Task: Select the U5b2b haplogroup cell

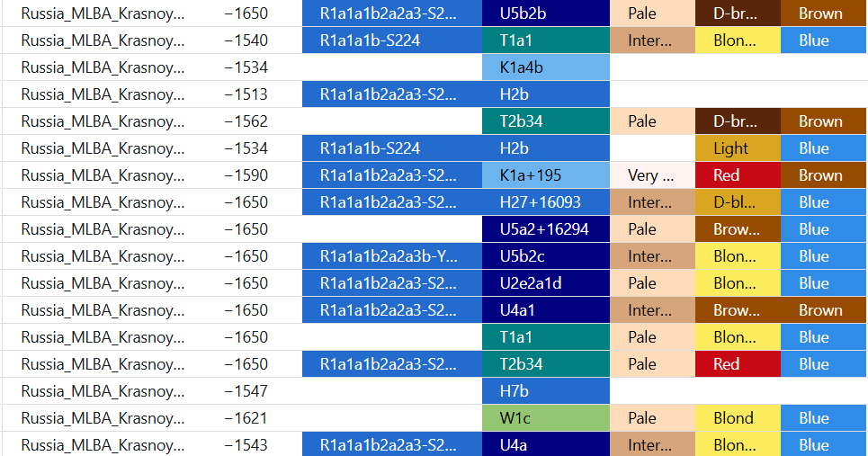Action: point(546,13)
